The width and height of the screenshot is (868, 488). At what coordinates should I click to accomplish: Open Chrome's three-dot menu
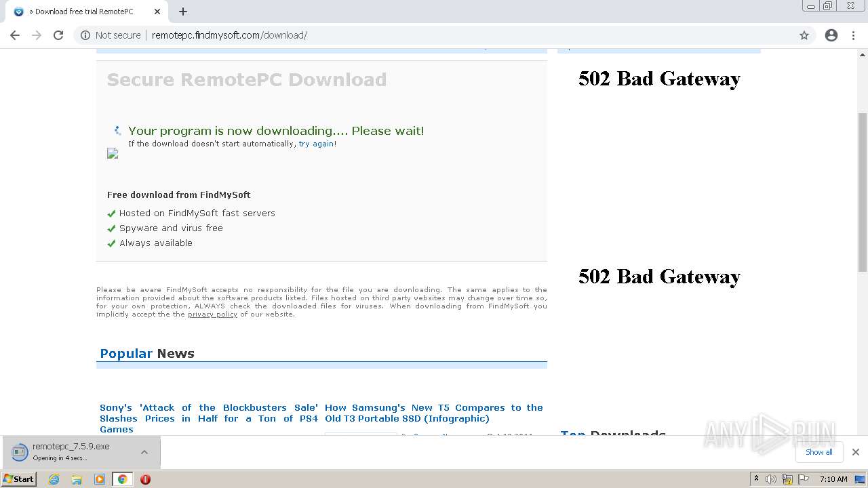854,35
